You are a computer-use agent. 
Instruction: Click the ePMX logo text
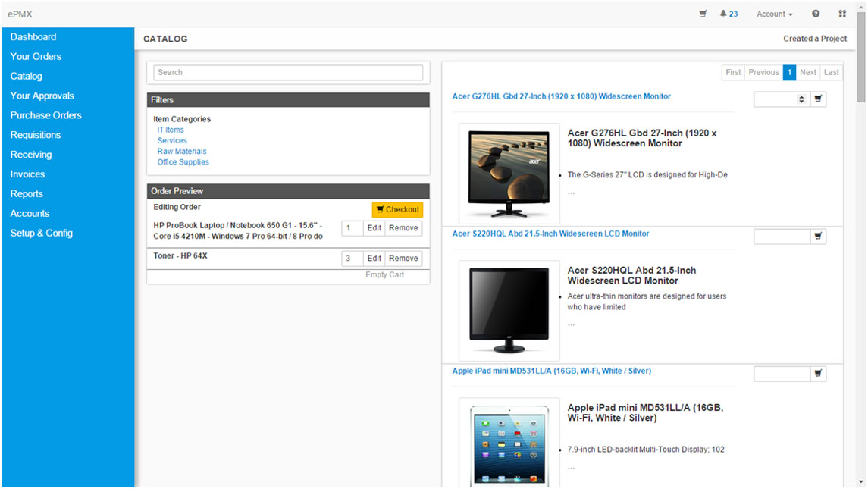click(x=20, y=14)
